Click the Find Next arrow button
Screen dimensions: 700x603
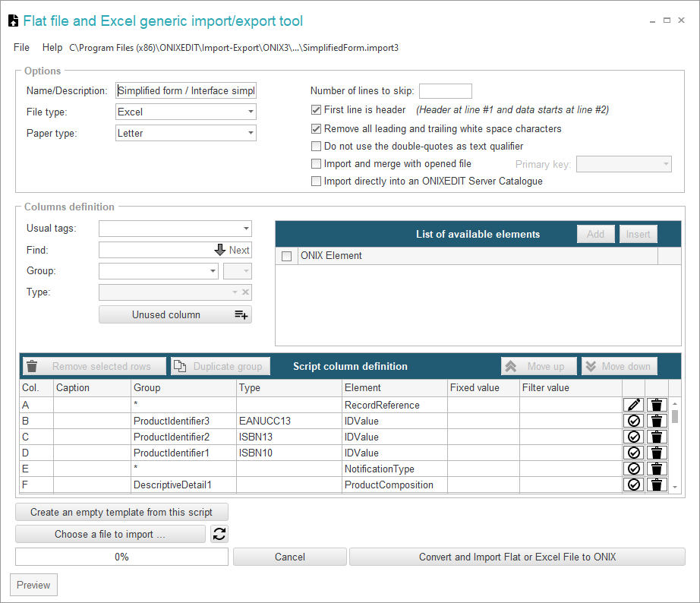click(x=232, y=250)
